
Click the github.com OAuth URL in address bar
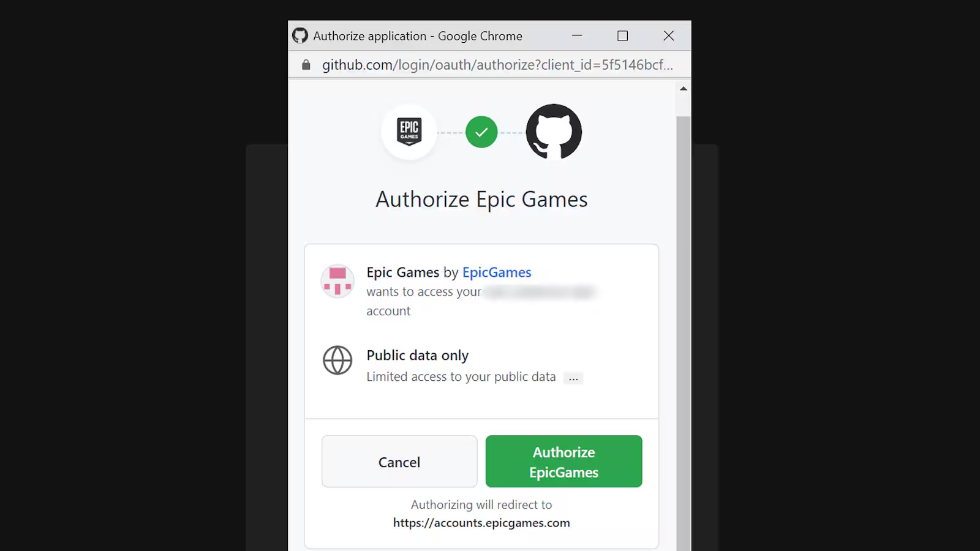497,65
